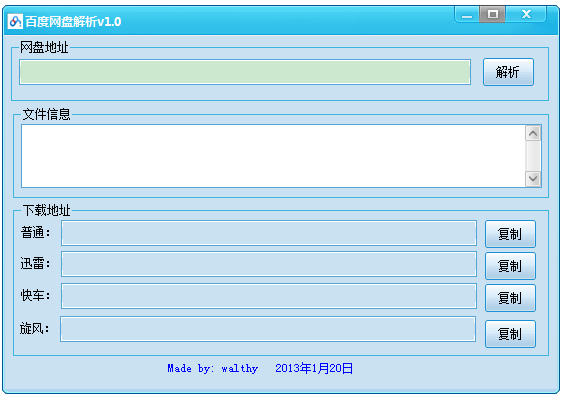The image size is (562, 398).
Task: Click the maximize window button
Action: 492,14
